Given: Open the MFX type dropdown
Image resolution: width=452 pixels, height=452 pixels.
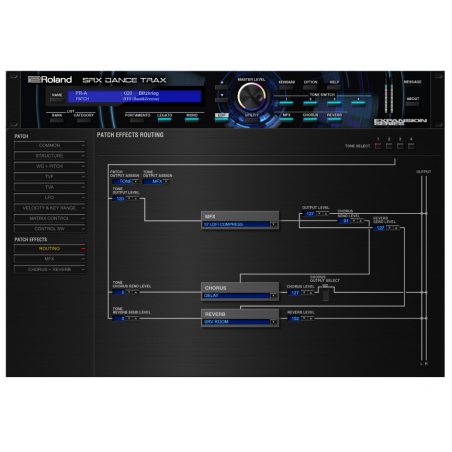Looking at the screenshot, I should pyautogui.click(x=273, y=224).
